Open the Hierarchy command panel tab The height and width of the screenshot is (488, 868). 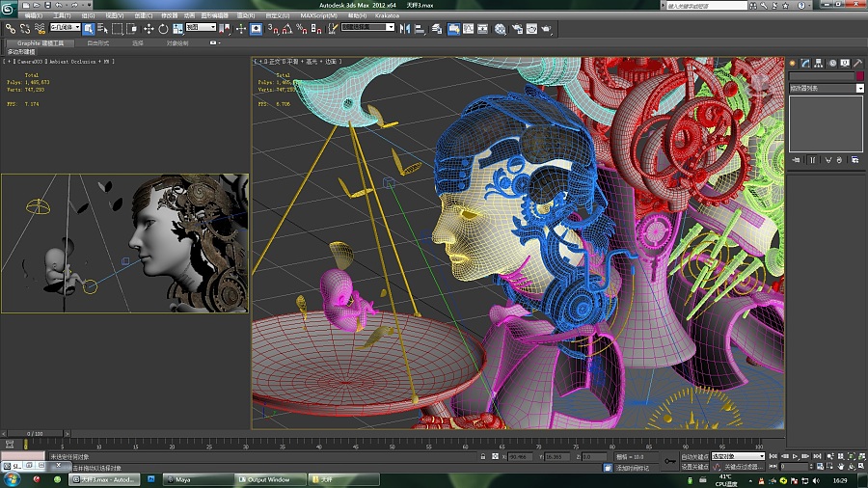point(819,63)
